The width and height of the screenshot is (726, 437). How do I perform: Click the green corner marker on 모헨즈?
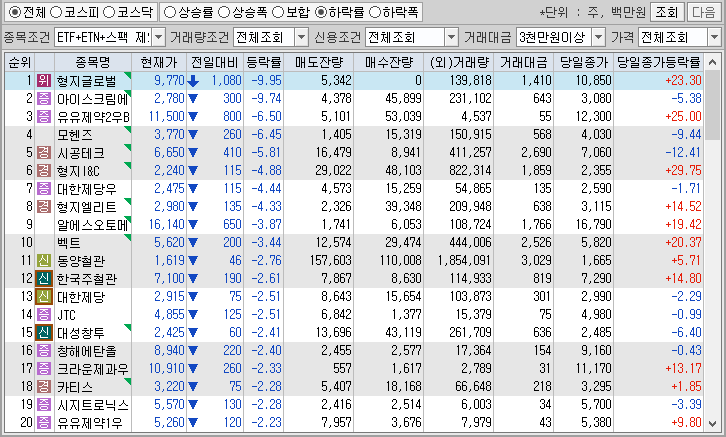click(128, 129)
